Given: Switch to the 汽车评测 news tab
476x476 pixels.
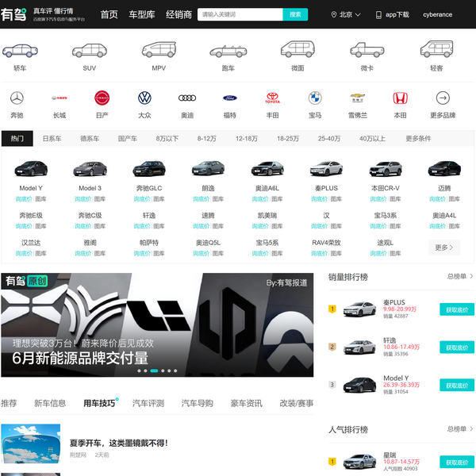Looking at the screenshot, I should point(148,403).
